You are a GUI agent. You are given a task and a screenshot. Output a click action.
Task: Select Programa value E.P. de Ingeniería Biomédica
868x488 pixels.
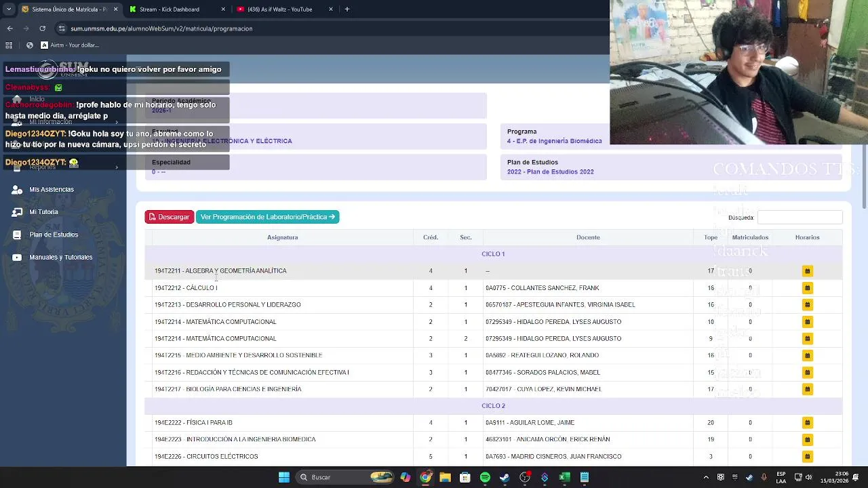[x=555, y=141]
